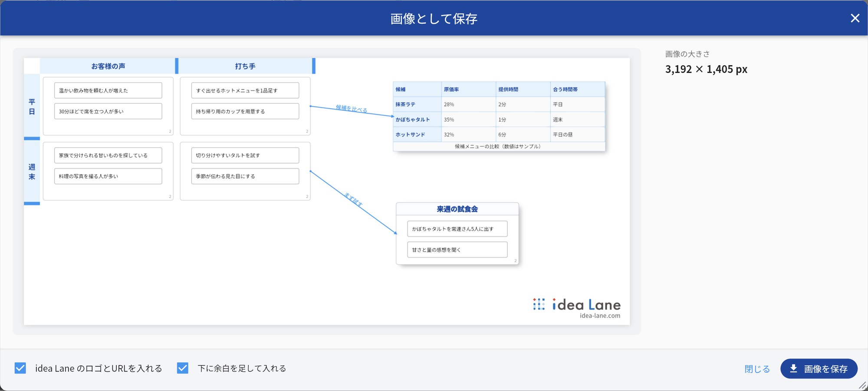Save the image with 画像を保存 button
Screen dimensions: 868x391
[819, 369]
